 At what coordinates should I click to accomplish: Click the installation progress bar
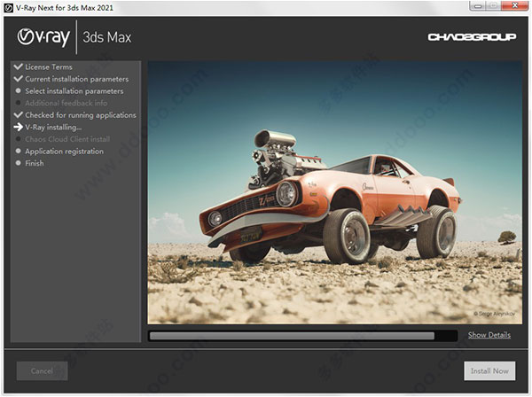pos(302,336)
